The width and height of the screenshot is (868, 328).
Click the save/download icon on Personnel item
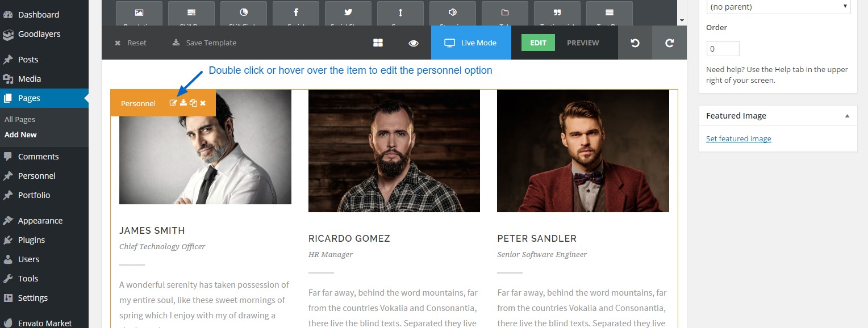point(183,103)
